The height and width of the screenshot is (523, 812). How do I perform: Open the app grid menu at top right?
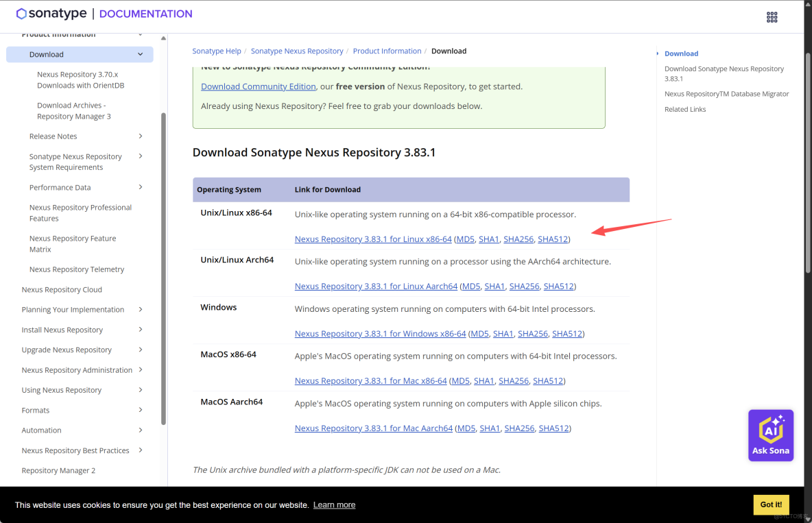(772, 16)
